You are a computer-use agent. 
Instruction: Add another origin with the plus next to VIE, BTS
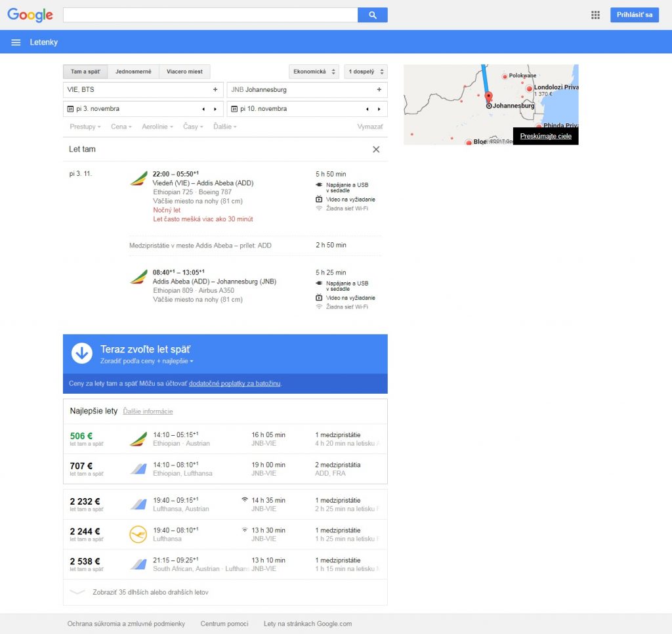click(x=215, y=90)
